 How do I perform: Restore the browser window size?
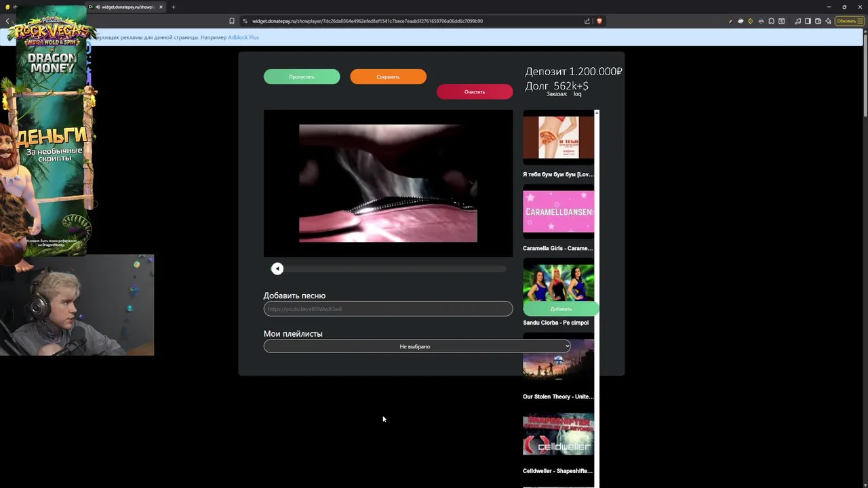click(x=844, y=7)
